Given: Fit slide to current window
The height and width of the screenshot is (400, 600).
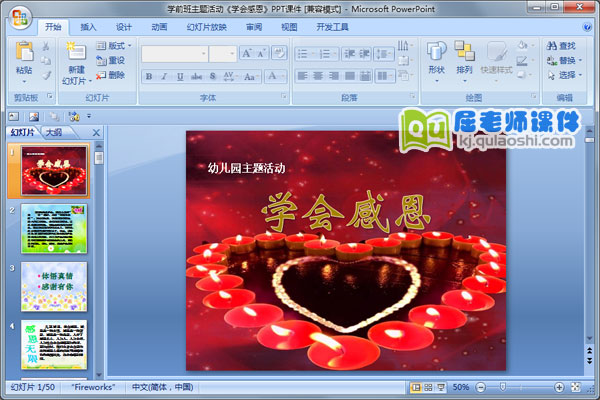Looking at the screenshot, I should (x=576, y=387).
